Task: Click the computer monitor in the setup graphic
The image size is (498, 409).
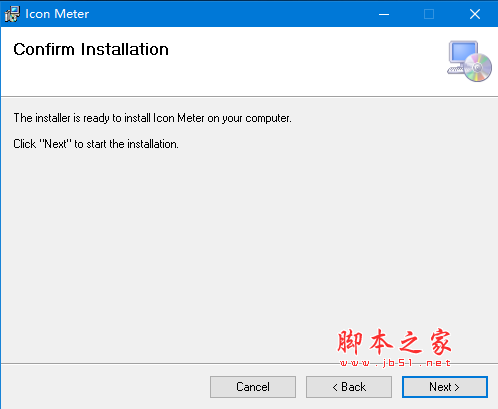Action: click(x=463, y=53)
